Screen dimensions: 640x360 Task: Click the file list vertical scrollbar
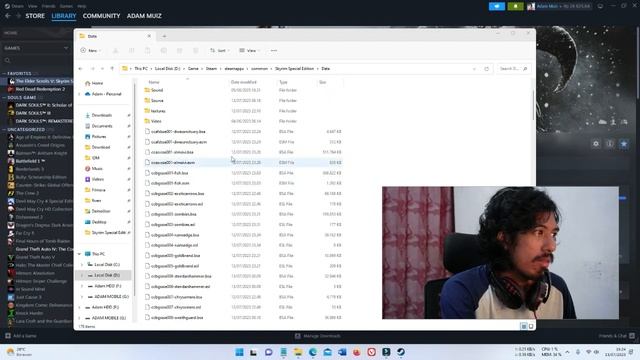[x=533, y=105]
